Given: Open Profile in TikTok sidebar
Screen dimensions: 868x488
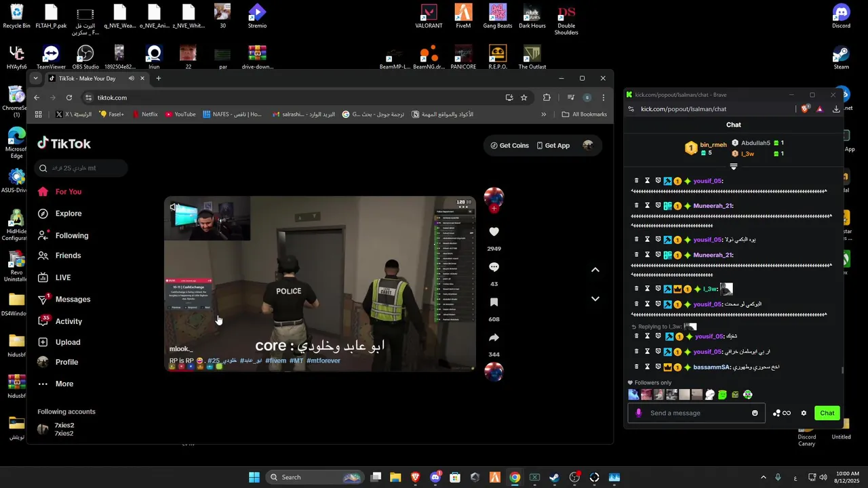Looking at the screenshot, I should (x=58, y=362).
